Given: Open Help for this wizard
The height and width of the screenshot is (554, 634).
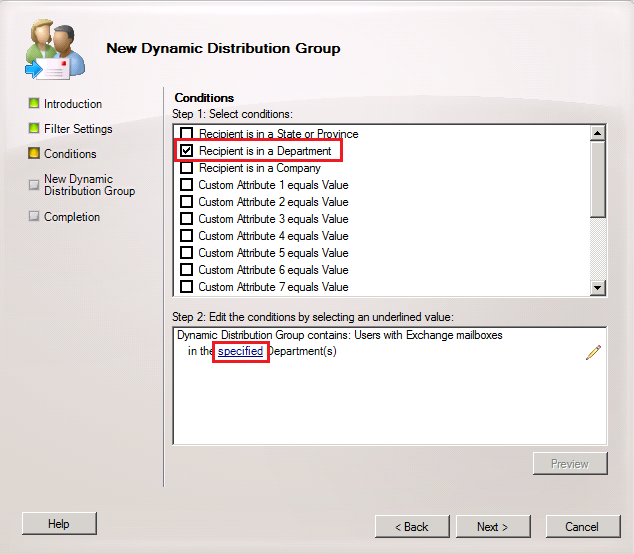Looking at the screenshot, I should (x=59, y=523).
